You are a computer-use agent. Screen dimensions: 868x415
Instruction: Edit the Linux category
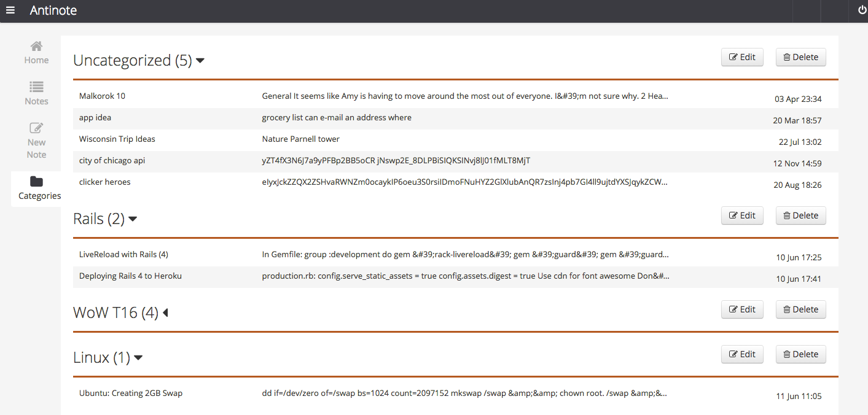pyautogui.click(x=742, y=354)
